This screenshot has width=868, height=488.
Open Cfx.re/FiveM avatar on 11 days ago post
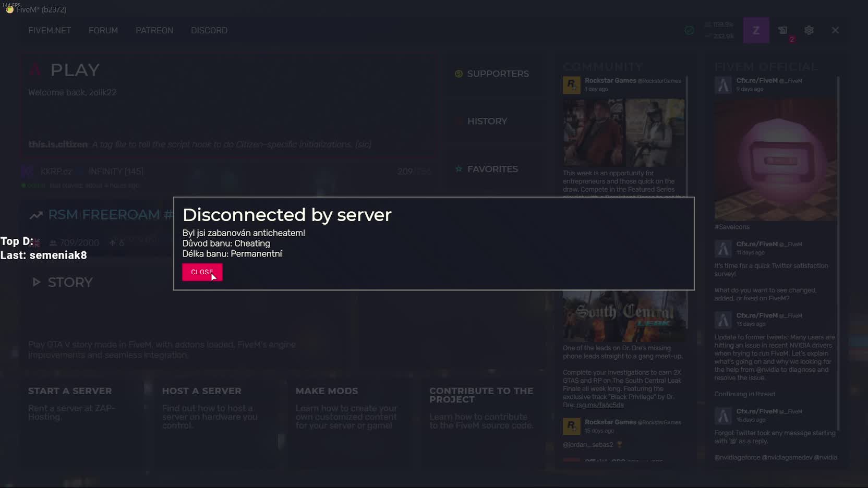723,249
